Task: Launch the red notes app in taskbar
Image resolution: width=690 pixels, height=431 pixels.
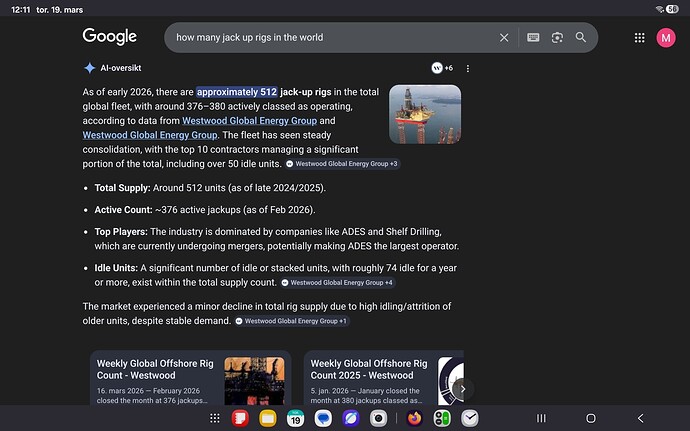Action: coord(240,418)
